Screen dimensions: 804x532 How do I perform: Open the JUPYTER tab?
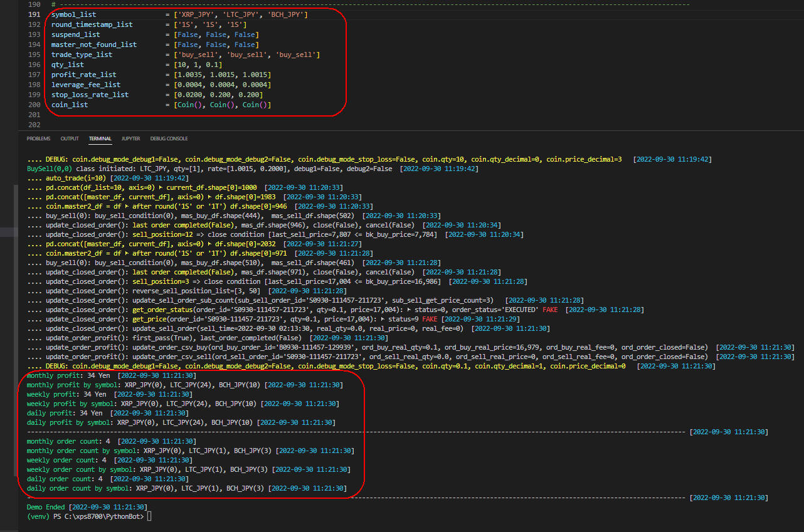[130, 138]
